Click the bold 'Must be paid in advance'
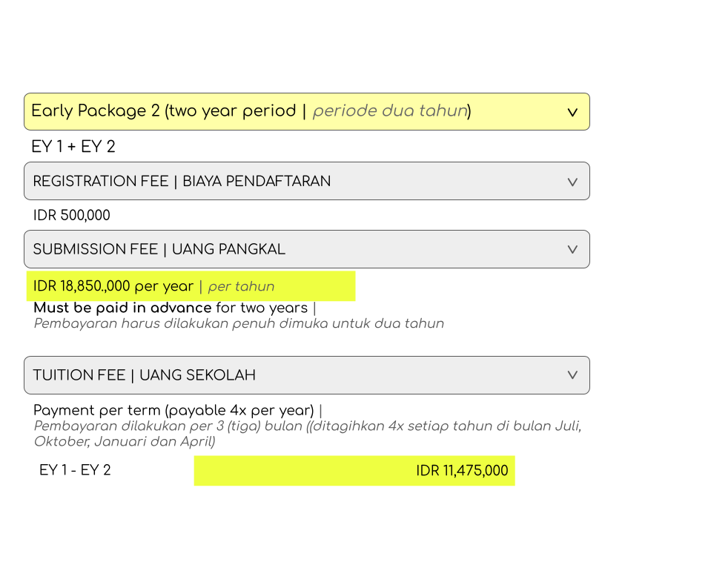Screen dimensions: 711x588 pos(122,308)
